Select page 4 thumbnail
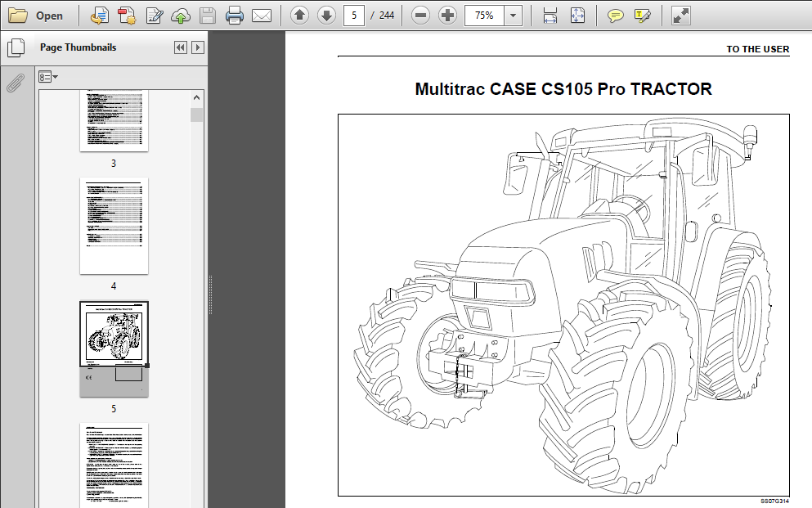This screenshot has height=508, width=812. tap(114, 226)
